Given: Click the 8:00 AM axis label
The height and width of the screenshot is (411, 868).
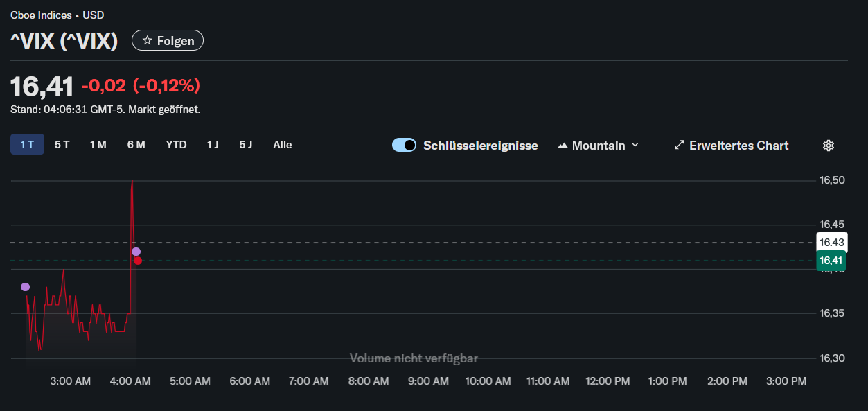Looking at the screenshot, I should pos(369,381).
